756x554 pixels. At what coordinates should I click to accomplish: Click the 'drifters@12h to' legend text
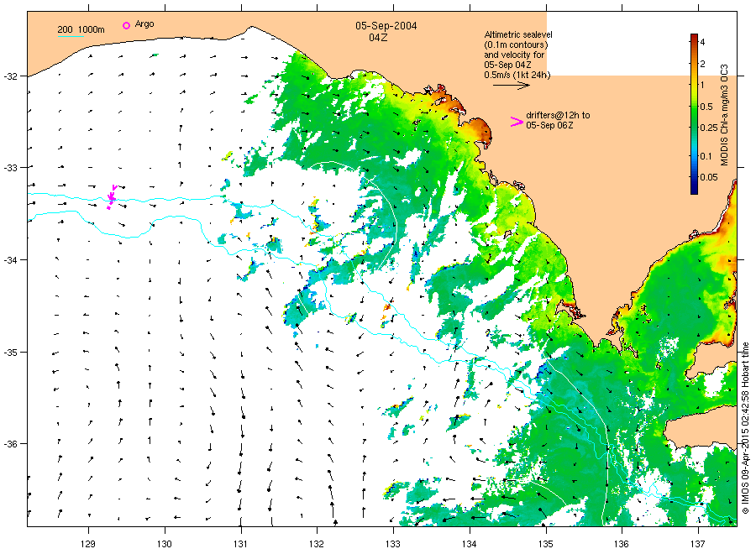tap(558, 115)
